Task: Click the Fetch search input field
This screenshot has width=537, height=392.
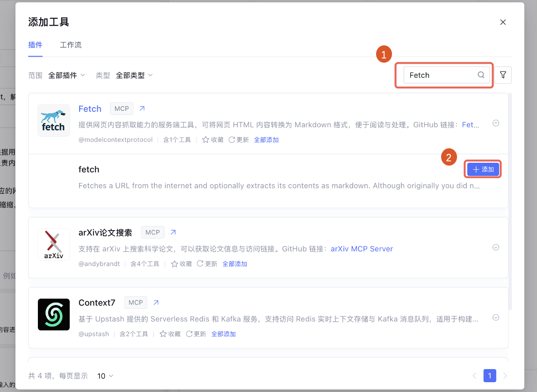Action: coord(440,75)
